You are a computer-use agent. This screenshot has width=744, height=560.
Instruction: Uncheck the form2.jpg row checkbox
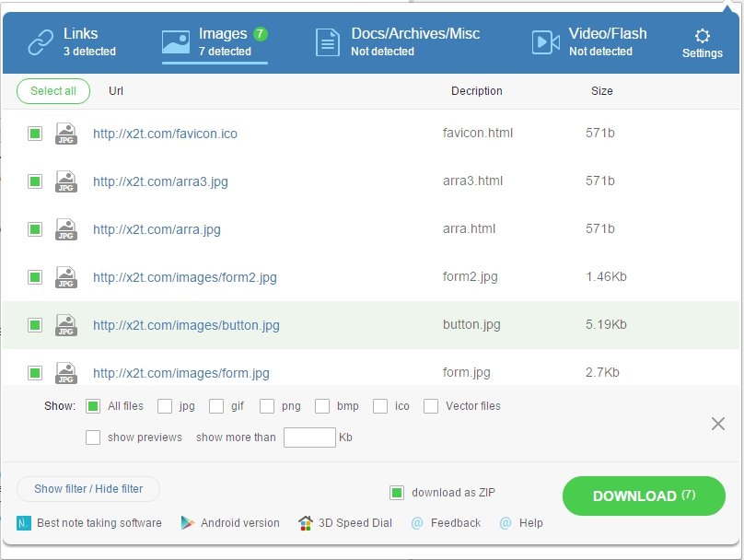35,277
